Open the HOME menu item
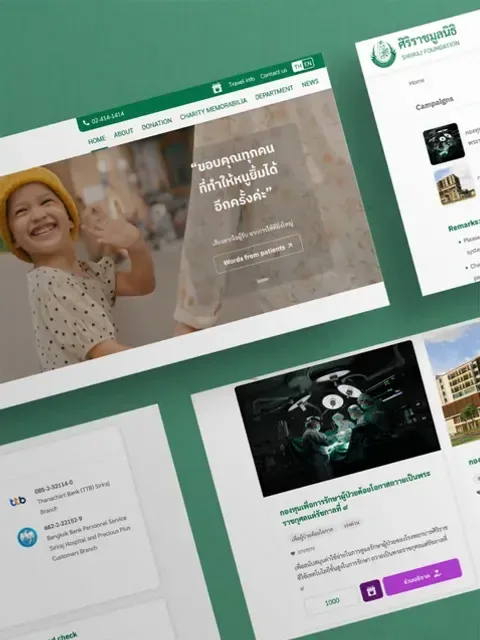This screenshot has height=640, width=480. 97,140
